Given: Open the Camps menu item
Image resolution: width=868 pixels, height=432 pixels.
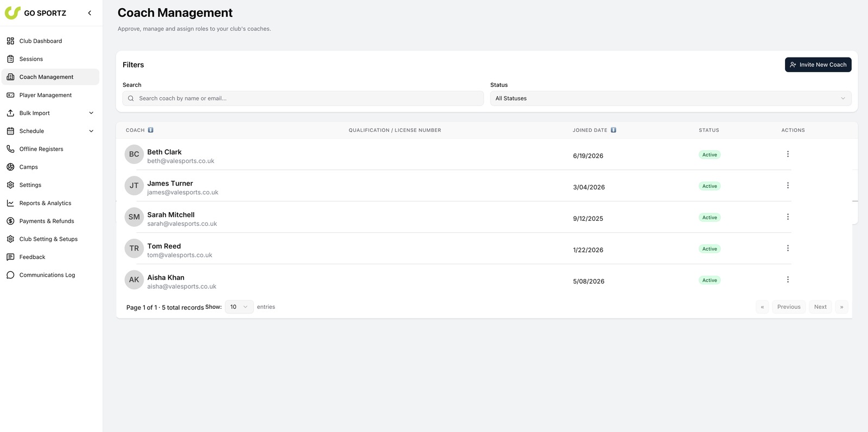Looking at the screenshot, I should pos(50,167).
